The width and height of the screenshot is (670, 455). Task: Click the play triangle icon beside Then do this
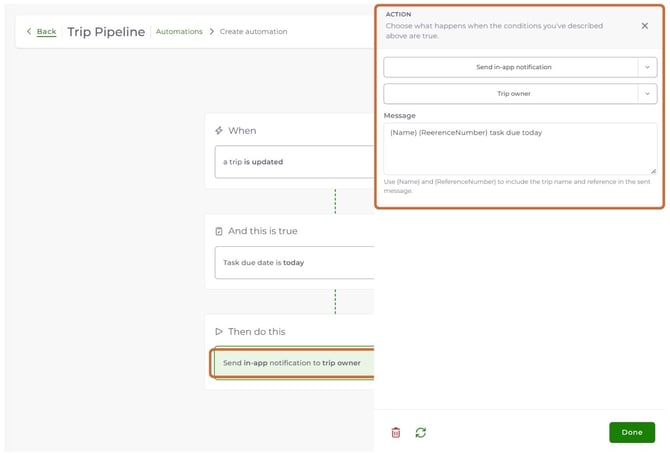click(219, 332)
